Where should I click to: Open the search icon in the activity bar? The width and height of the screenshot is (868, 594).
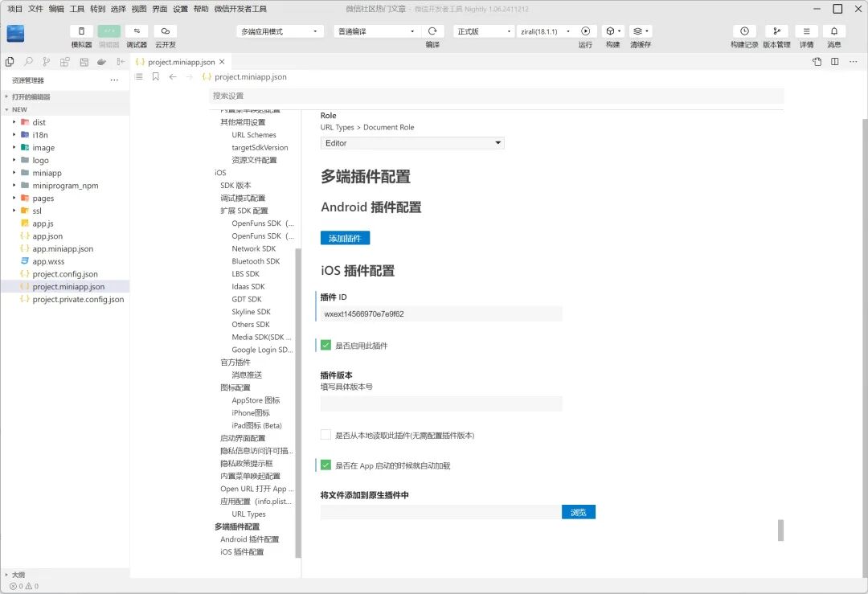[x=28, y=62]
